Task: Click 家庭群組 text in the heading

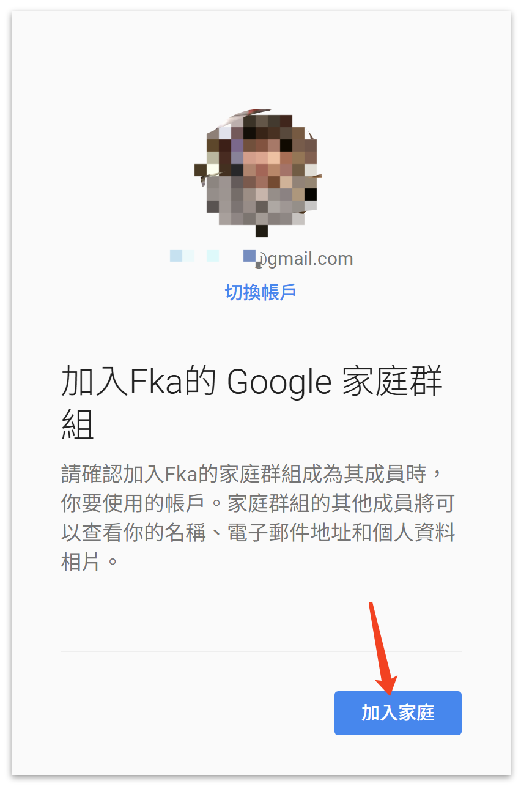Action: (391, 383)
